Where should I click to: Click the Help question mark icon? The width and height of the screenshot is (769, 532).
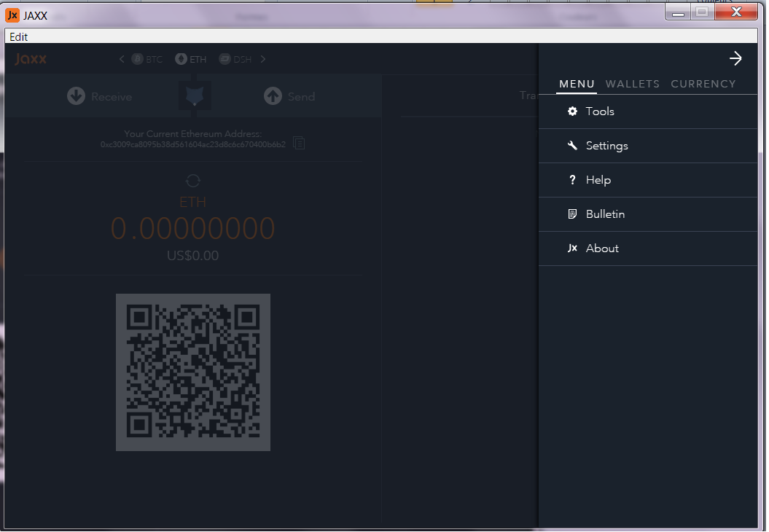point(572,179)
